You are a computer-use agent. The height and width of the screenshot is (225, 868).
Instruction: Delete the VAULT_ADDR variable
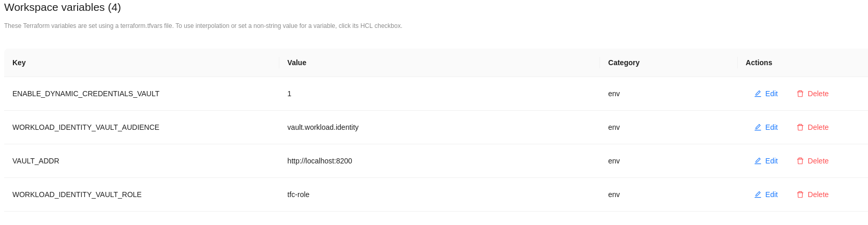coord(813,161)
